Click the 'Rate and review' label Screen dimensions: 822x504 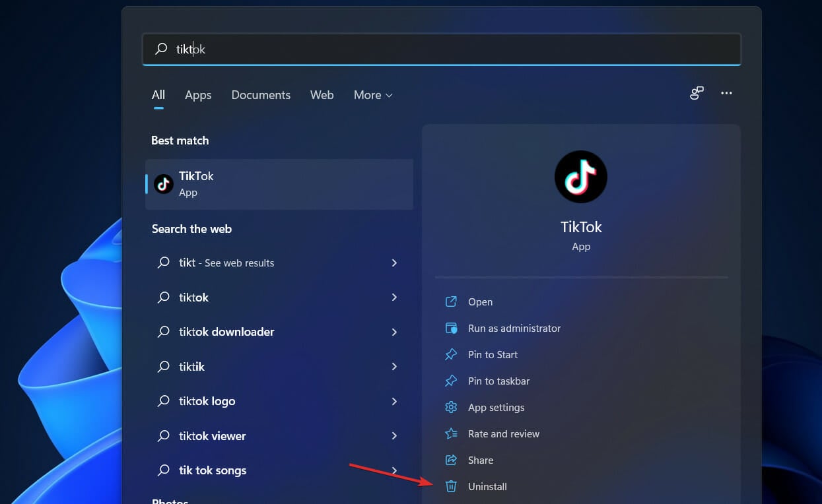504,433
